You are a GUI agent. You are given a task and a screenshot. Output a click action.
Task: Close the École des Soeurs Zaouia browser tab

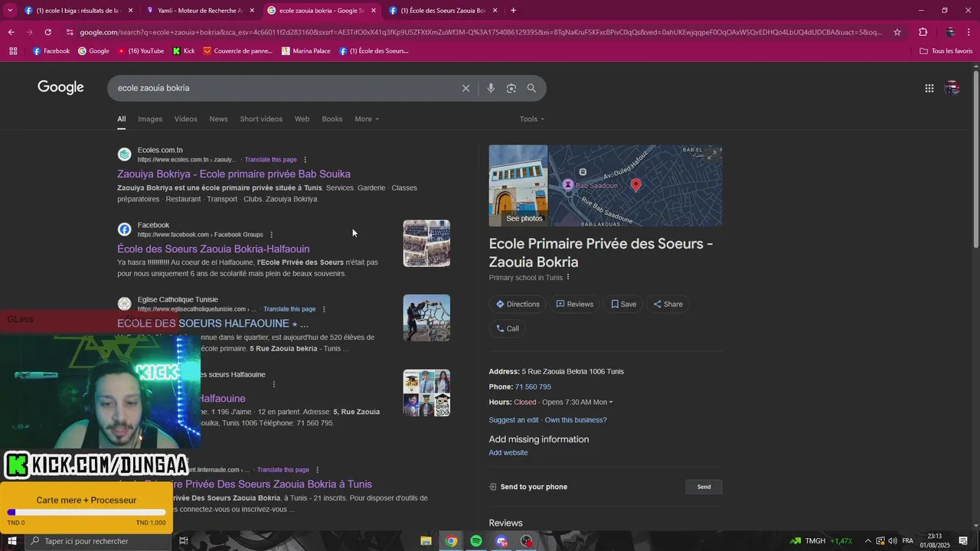click(495, 11)
